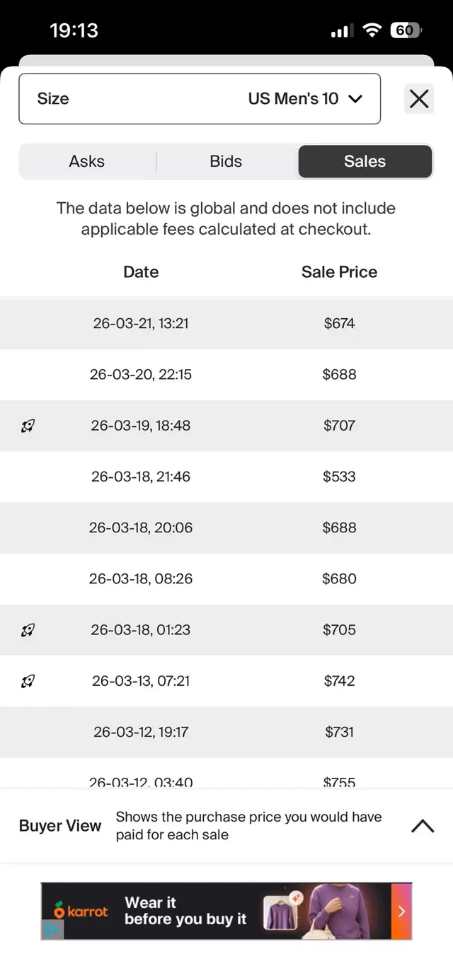
Task: Click the Date column header
Action: point(141,272)
